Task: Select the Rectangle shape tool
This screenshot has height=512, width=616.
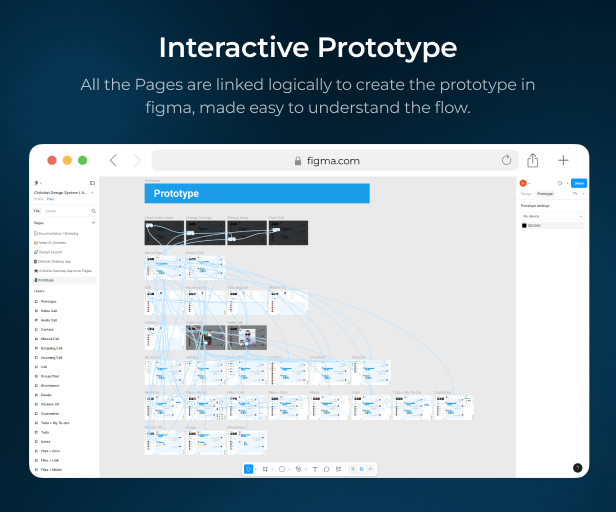Action: (282, 469)
